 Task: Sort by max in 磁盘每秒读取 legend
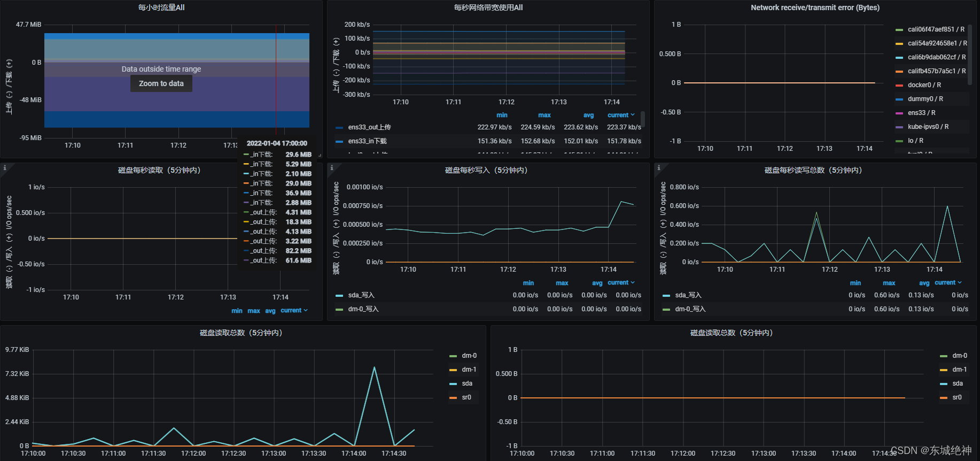coord(254,311)
